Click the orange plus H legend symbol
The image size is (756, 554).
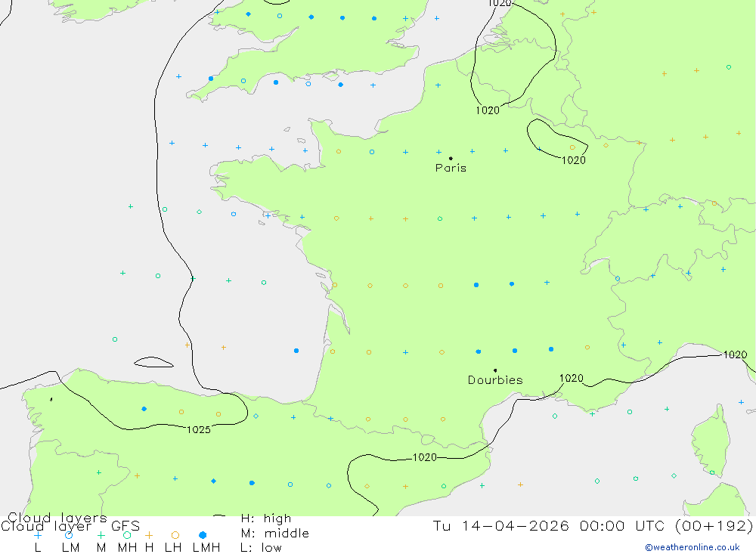pos(149,535)
